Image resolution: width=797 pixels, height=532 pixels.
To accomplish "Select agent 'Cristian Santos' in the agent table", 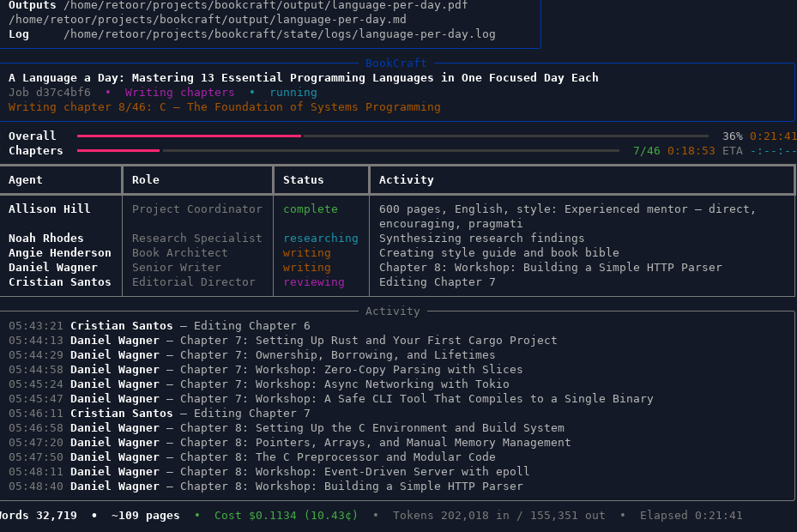I will click(x=59, y=282).
